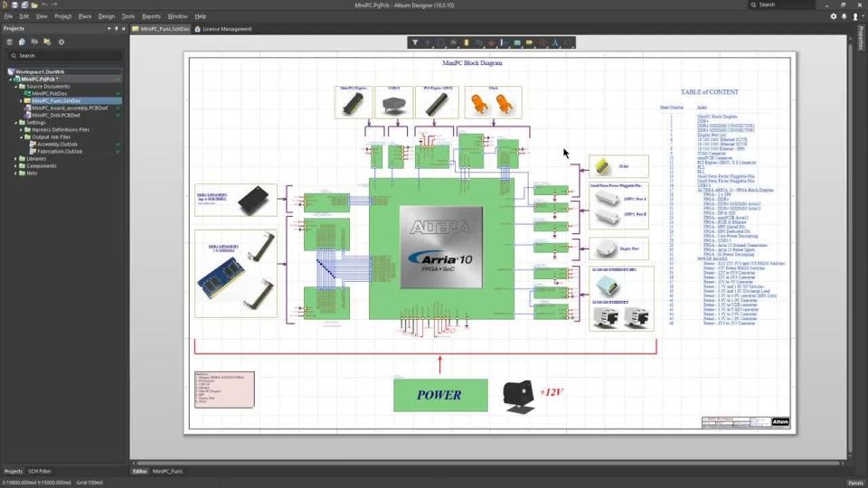Screen dimensions: 868x488
Task: Open the Place menu
Action: [85, 16]
